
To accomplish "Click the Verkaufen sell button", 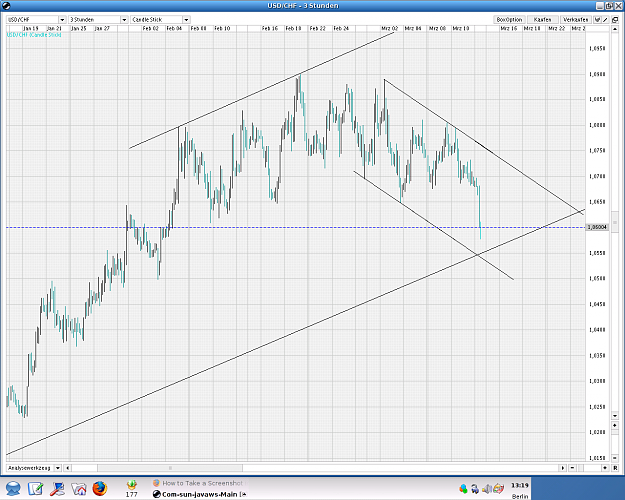I will [x=576, y=20].
